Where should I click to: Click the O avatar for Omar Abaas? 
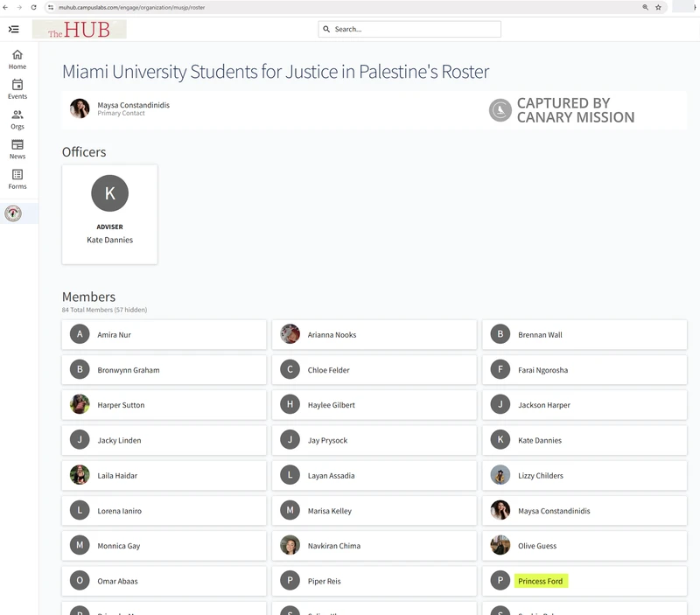point(80,580)
